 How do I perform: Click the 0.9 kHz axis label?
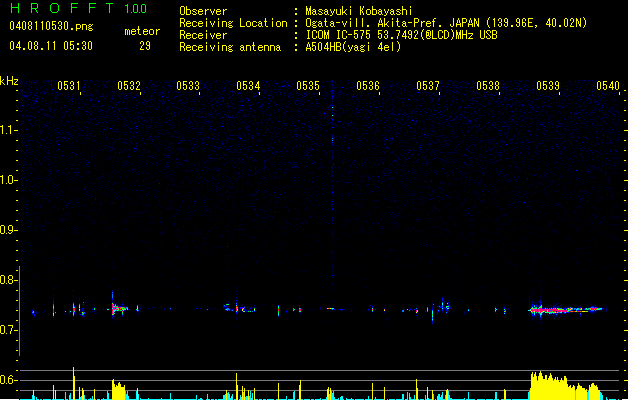8,230
